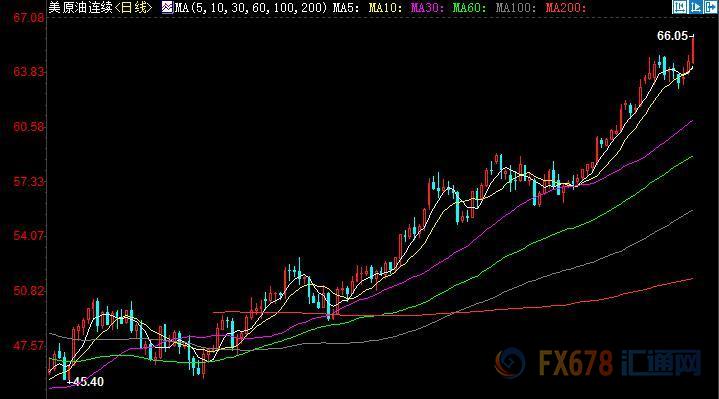Click the 47.57 price axis label

pos(29,345)
